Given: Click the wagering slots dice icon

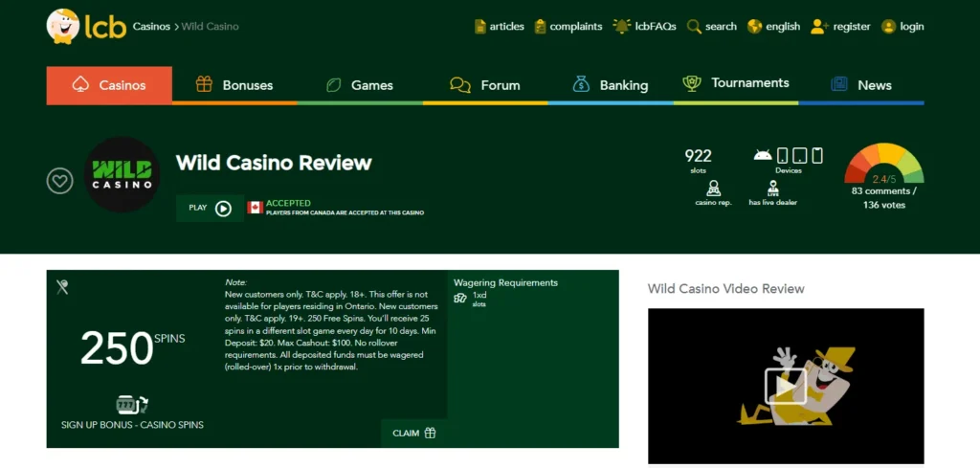Looking at the screenshot, I should pos(460,298).
